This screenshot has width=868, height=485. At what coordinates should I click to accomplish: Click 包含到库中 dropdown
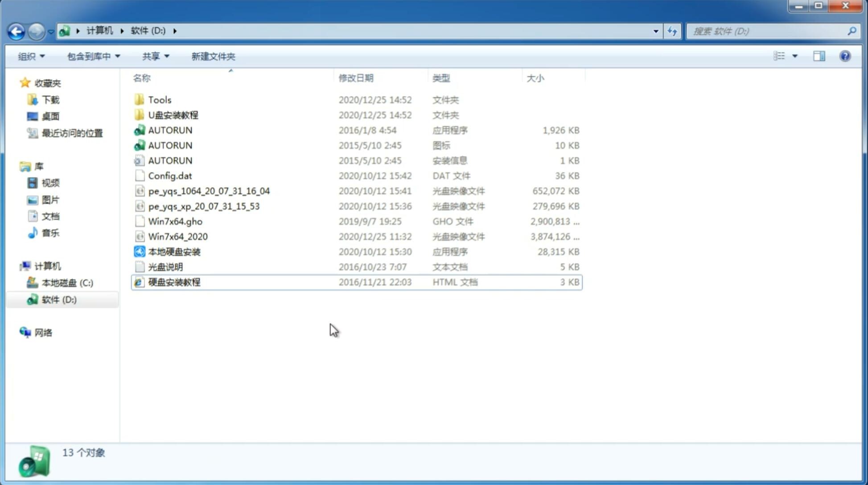[x=92, y=55]
